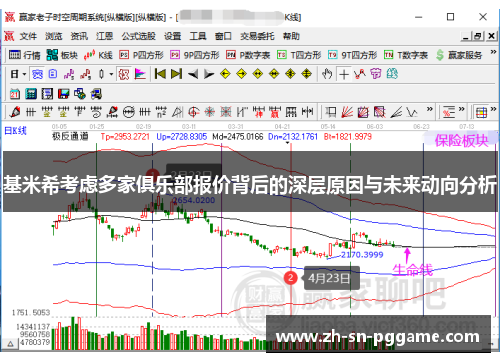This screenshot has width=500, height=362.
Task: Toggle the blue 资 info icon
Action: tap(37, 74)
